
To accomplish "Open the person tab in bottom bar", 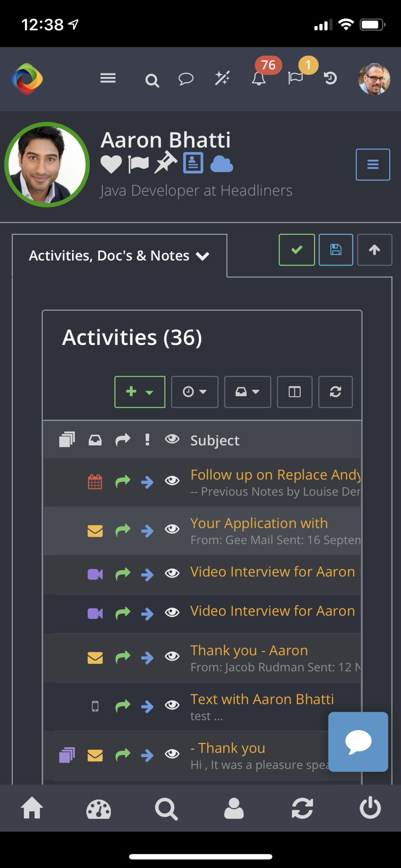I will tap(234, 808).
